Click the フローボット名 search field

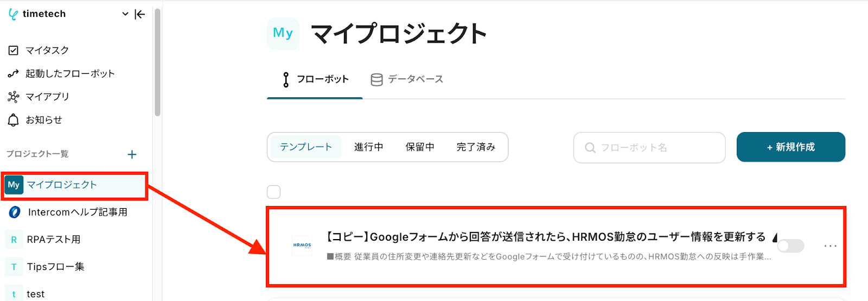pos(649,148)
